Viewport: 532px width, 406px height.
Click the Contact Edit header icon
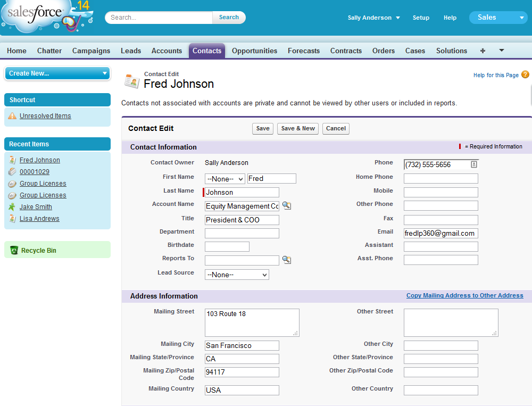point(132,81)
